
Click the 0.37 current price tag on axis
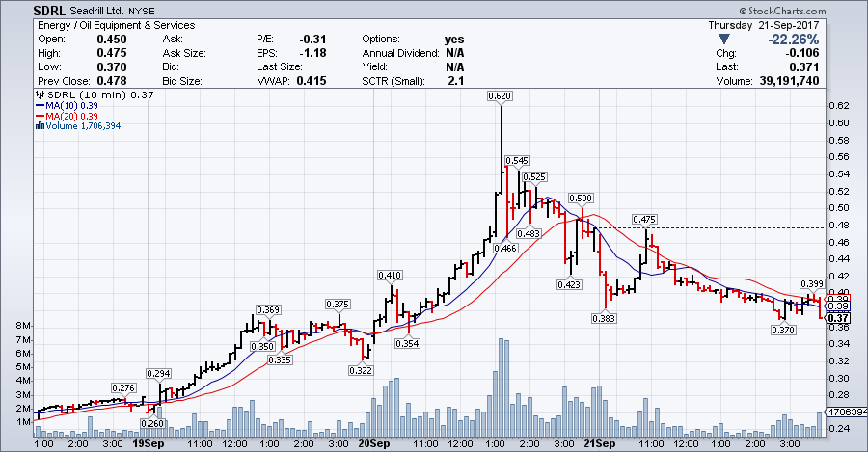pyautogui.click(x=838, y=318)
